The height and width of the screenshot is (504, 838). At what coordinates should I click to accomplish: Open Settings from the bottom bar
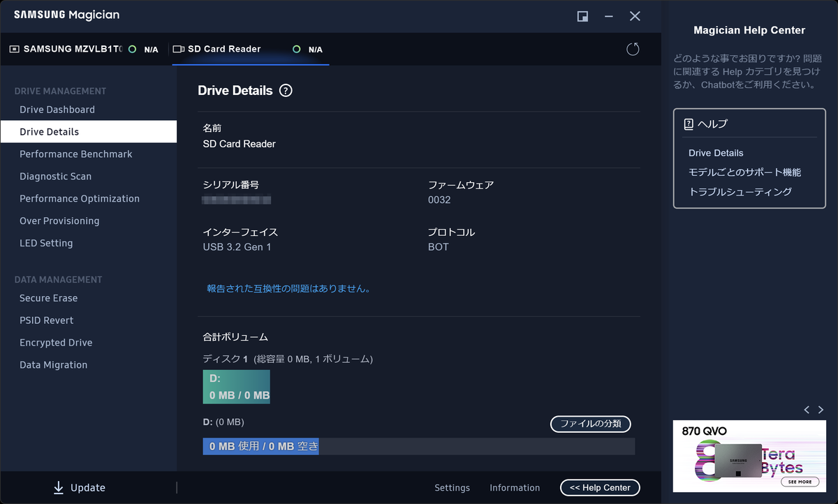(x=452, y=487)
